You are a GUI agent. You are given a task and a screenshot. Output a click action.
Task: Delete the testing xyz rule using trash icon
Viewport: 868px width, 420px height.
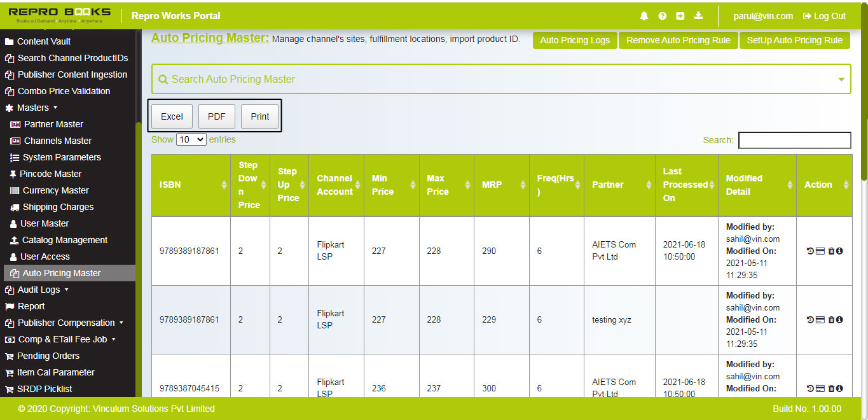(830, 320)
